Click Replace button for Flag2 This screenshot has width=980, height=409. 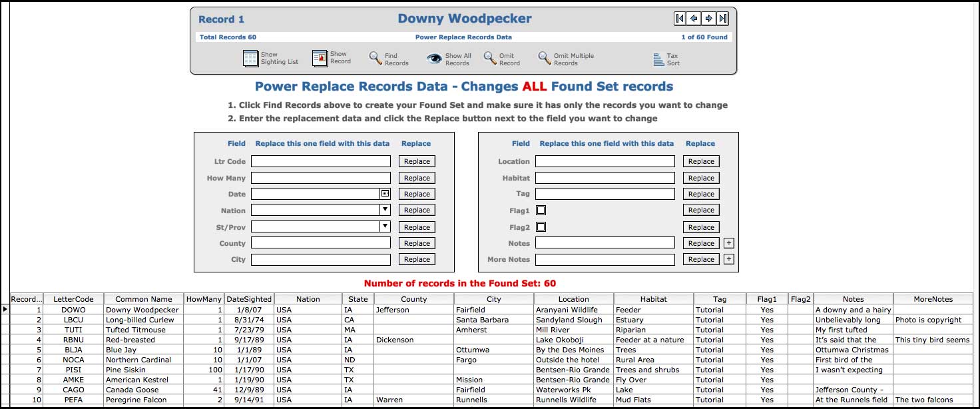point(701,227)
